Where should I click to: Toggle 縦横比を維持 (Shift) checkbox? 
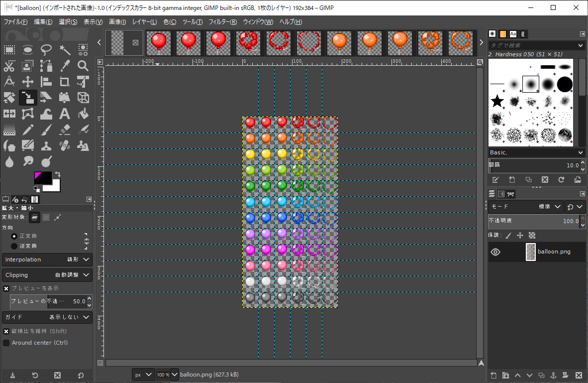[6, 332]
